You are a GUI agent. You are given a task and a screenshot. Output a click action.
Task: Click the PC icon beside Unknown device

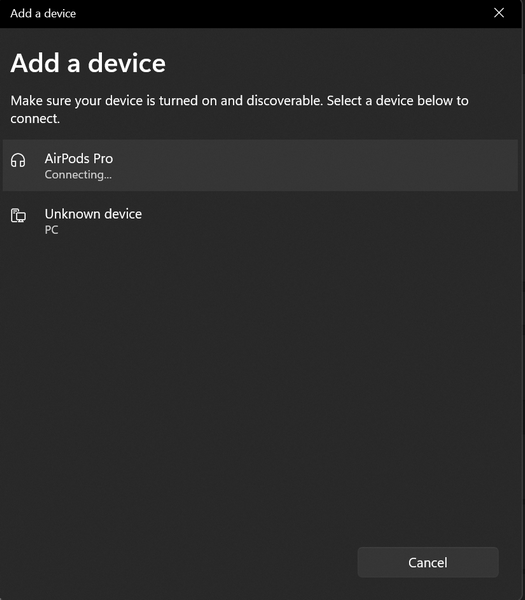click(x=18, y=215)
